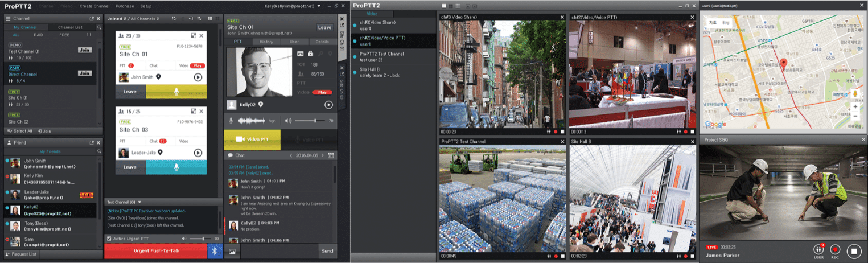Switch to the History tab
Viewport: 868px width, 263px height.
(x=266, y=42)
